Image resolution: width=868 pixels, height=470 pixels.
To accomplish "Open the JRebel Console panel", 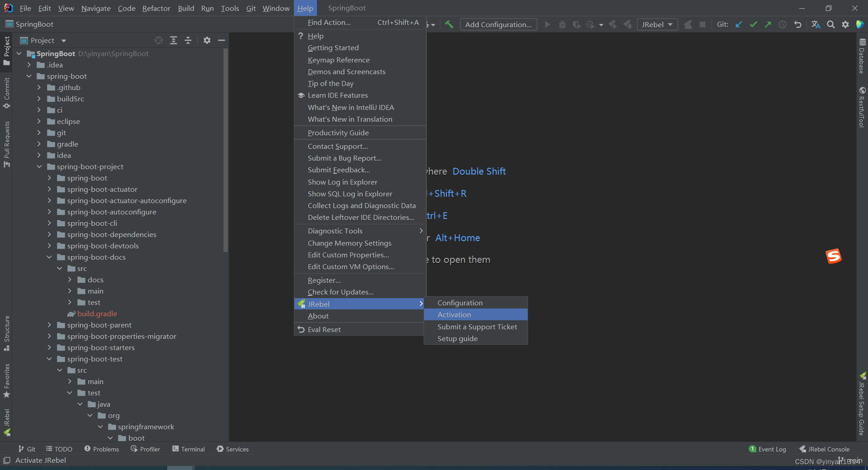I will click(824, 449).
